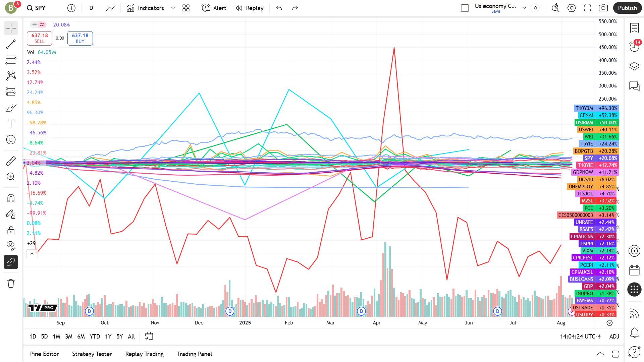Collapse the indicator legend list chevron
Viewport: 644px width, 362px height.
(x=32, y=254)
